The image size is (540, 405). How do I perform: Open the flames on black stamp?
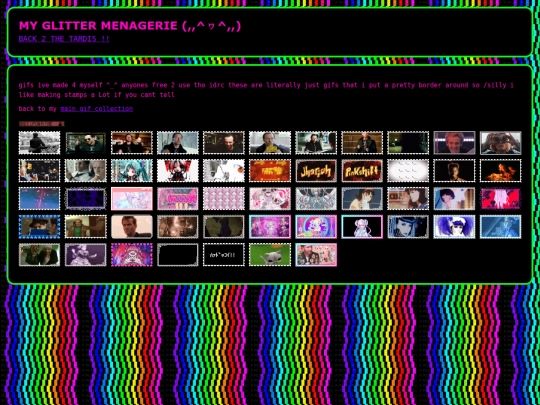click(500, 170)
